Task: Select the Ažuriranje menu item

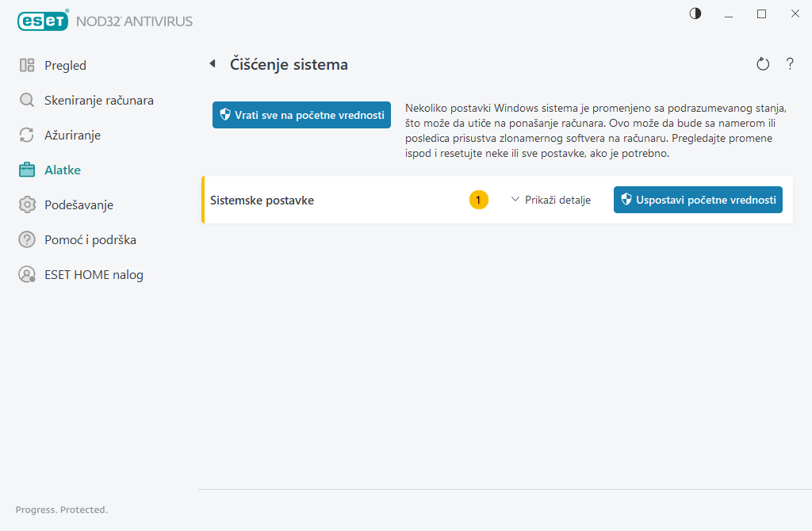Action: [72, 136]
